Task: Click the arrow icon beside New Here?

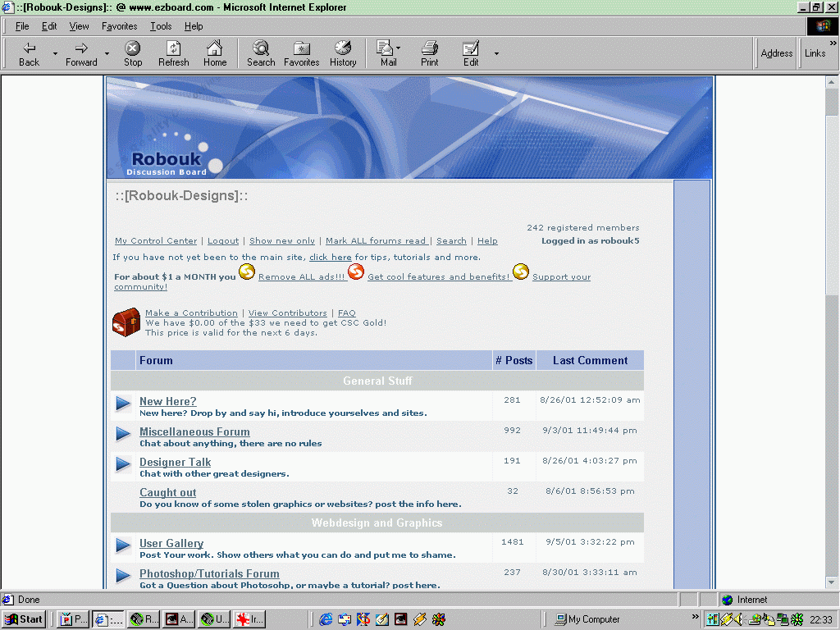Action: click(123, 403)
